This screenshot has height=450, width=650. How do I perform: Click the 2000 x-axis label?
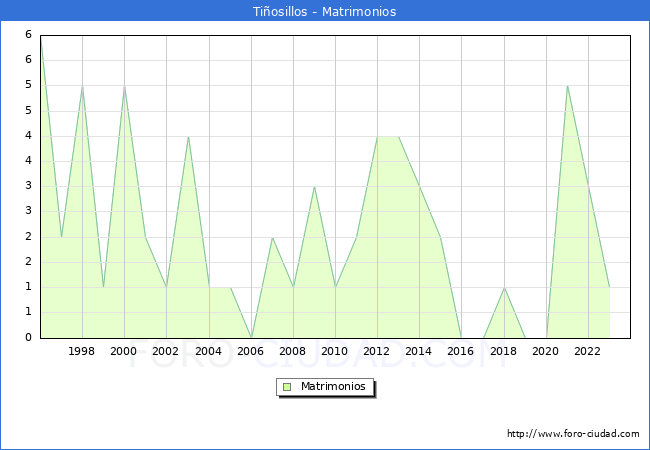click(x=124, y=351)
